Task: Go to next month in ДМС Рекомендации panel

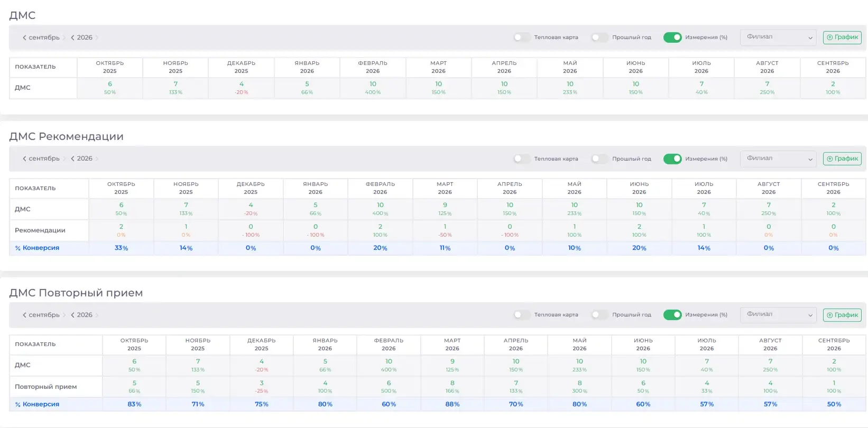Action: coord(64,159)
